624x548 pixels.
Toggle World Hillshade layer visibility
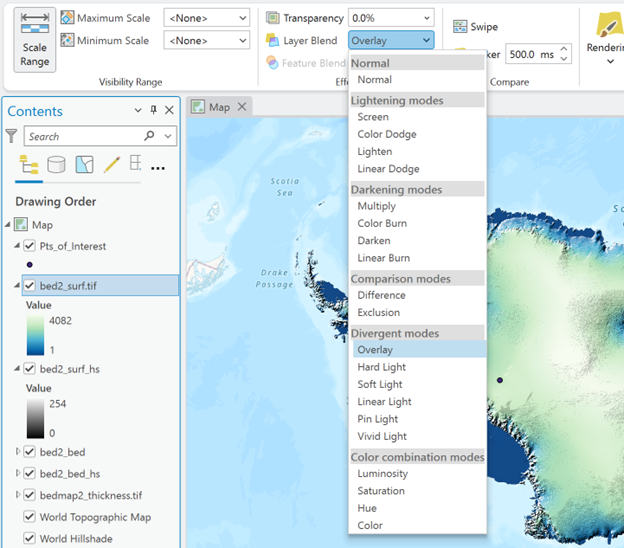click(29, 538)
